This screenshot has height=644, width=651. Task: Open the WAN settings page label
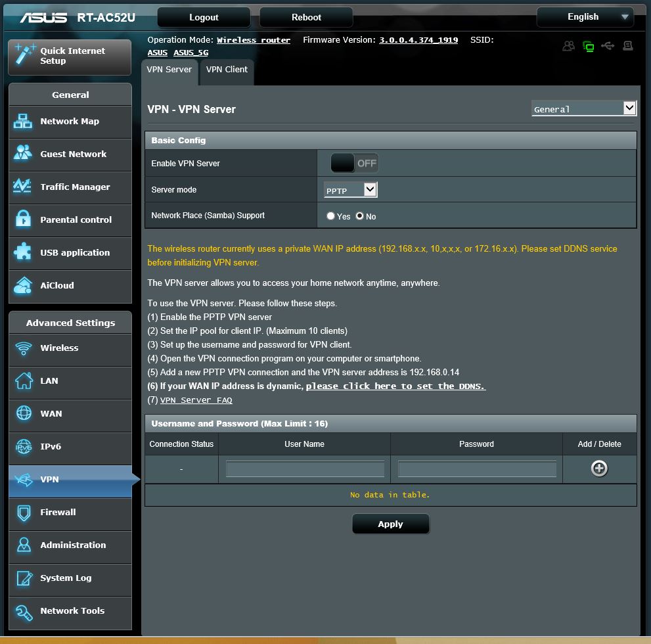[x=51, y=413]
